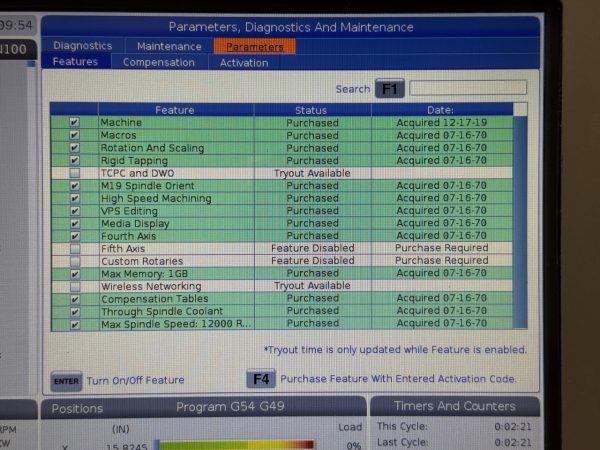Toggle the Machine feature checkbox

click(x=74, y=122)
